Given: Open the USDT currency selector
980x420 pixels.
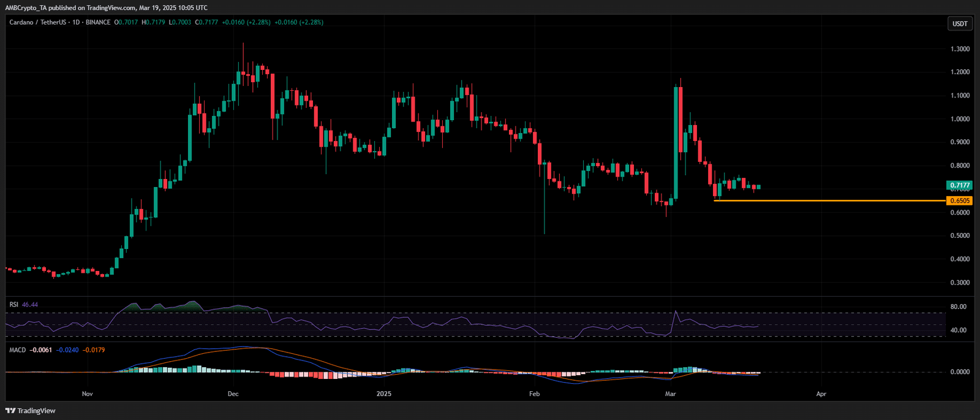Looking at the screenshot, I should pos(960,24).
